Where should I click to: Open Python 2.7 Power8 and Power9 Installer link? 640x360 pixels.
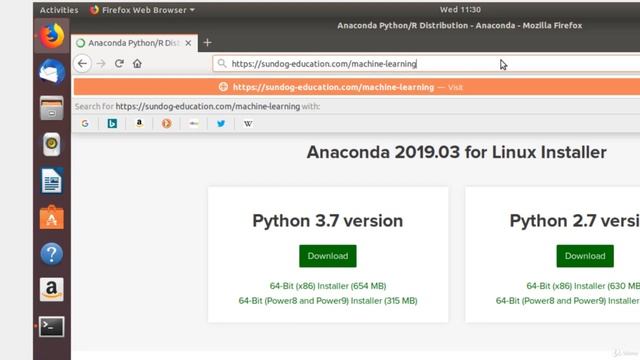tap(568, 301)
